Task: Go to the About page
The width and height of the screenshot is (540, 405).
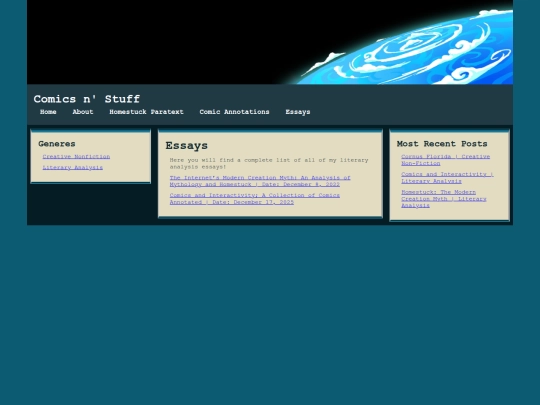Action: point(83,112)
